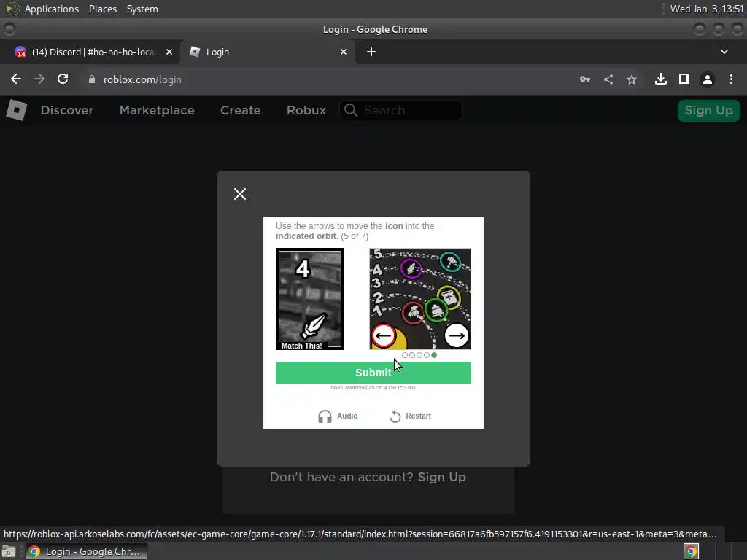This screenshot has width=747, height=560.
Task: Click the search magnifier icon
Action: point(351,110)
